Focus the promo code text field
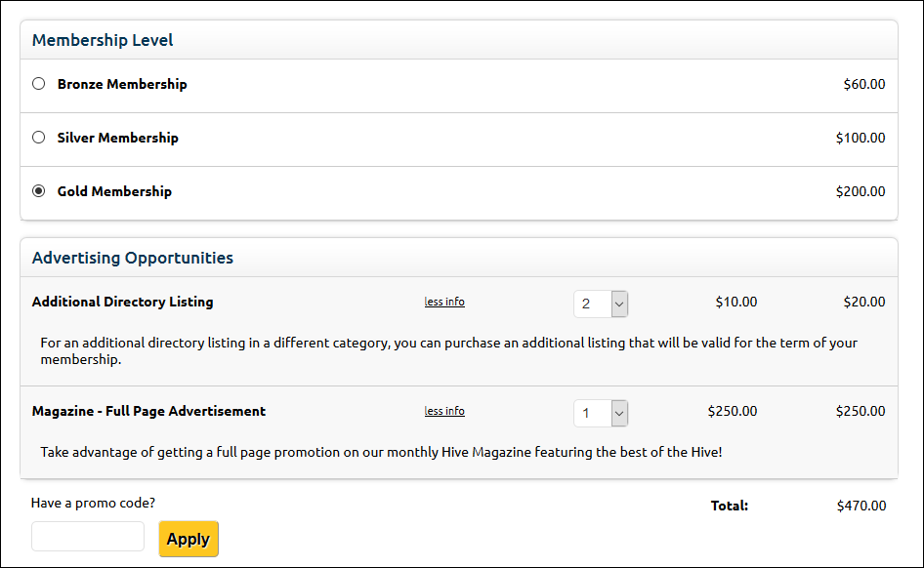 point(88,536)
